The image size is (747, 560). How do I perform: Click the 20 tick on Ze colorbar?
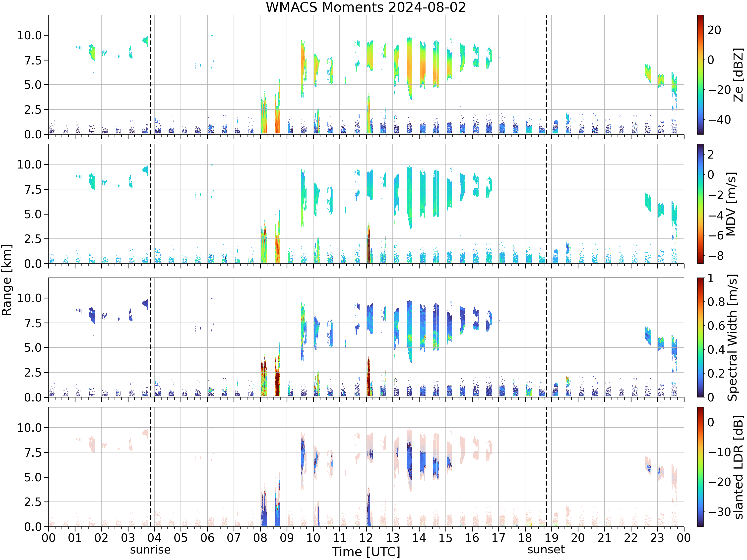[x=714, y=30]
